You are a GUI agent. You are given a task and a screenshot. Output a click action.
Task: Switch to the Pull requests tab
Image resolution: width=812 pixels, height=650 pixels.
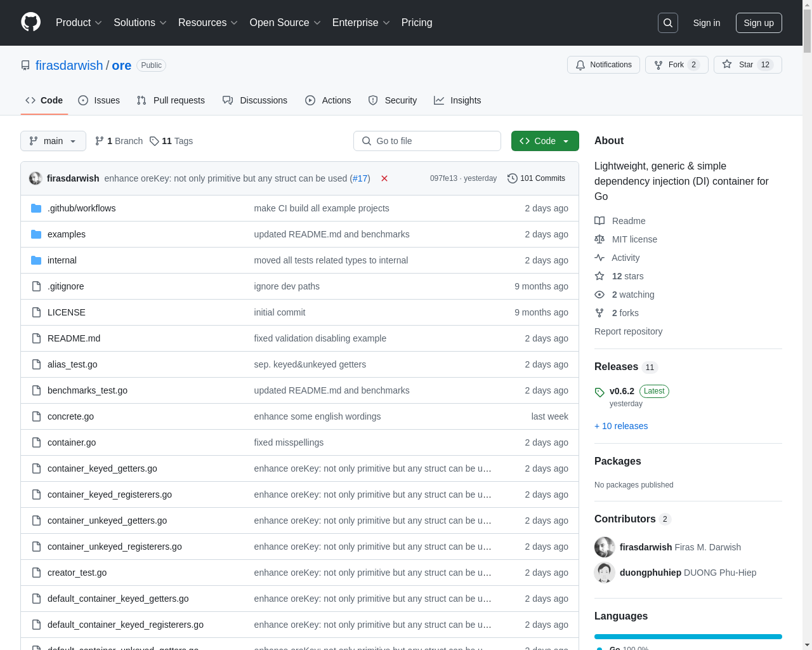click(171, 100)
